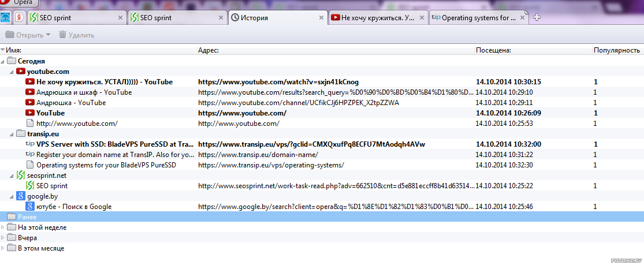
Task: Switch to 'Operating systems for...' tab
Action: [478, 18]
